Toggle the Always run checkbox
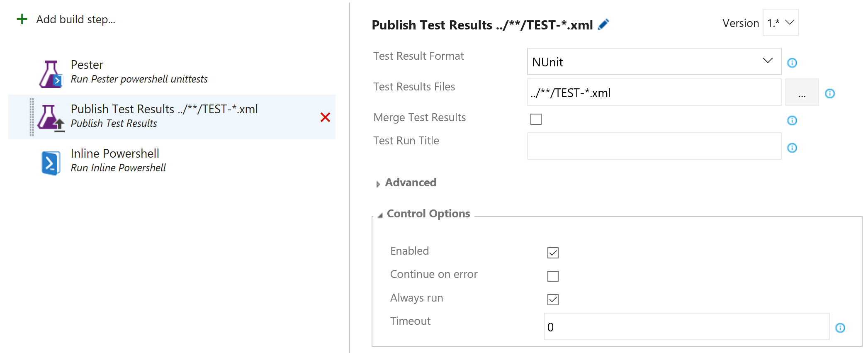 click(x=553, y=299)
